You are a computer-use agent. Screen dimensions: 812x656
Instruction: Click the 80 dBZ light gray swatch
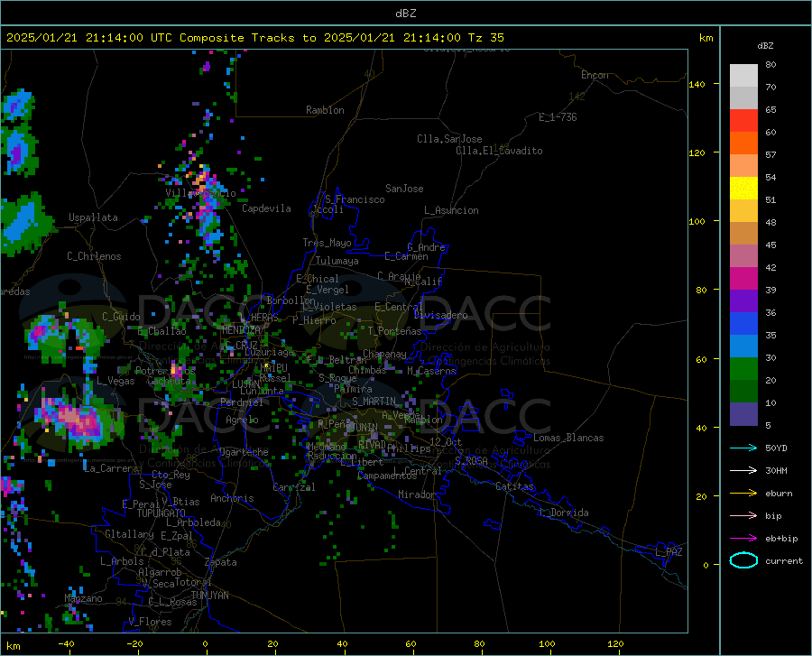(743, 75)
